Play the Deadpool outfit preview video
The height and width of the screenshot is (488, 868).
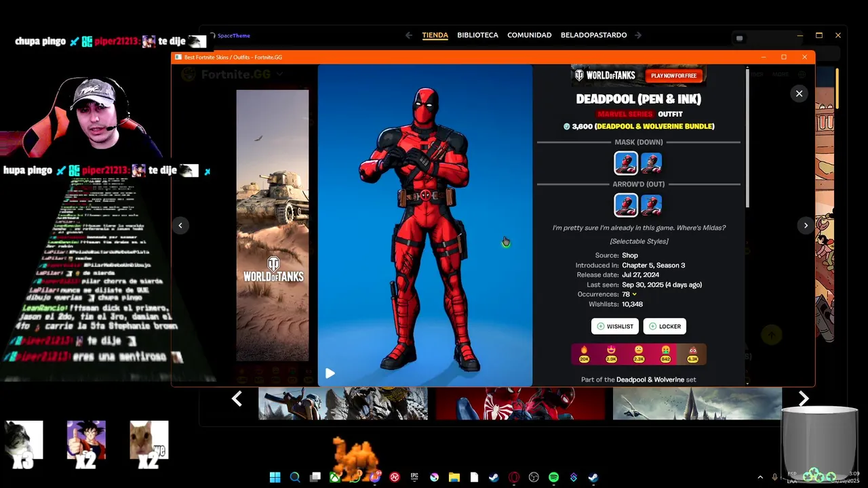coord(330,373)
